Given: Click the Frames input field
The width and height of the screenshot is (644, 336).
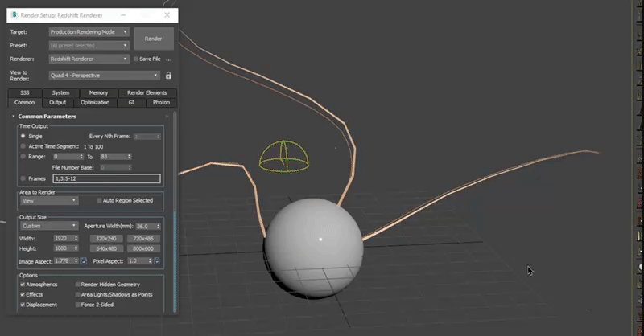Looking at the screenshot, I should pos(106,178).
